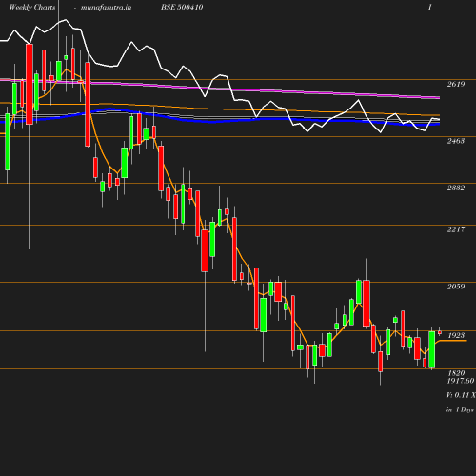Image resolution: width=476 pixels, height=476 pixels.
Task: Click the 1917.60 last price value
Action: click(x=461, y=381)
